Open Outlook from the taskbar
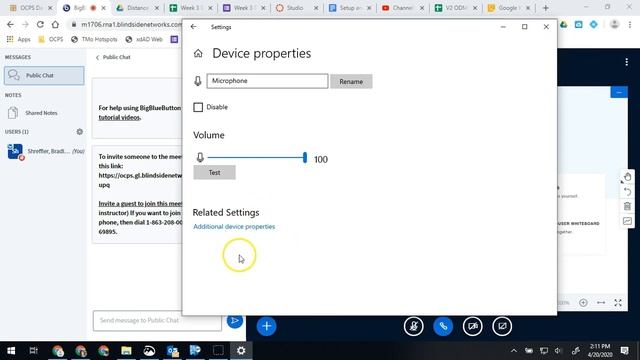640x360 pixels. [x=173, y=351]
